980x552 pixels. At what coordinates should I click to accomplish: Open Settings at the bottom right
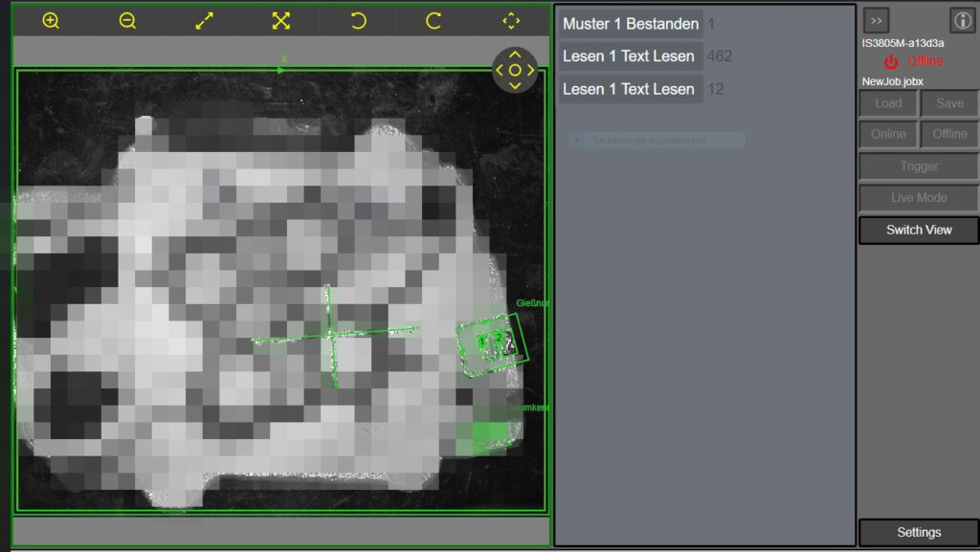click(x=919, y=532)
